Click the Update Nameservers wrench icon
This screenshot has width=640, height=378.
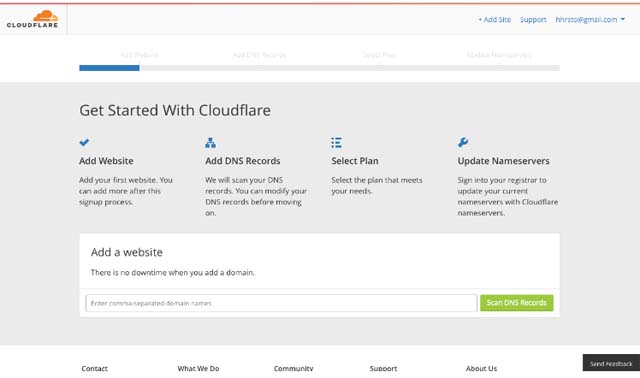[463, 142]
